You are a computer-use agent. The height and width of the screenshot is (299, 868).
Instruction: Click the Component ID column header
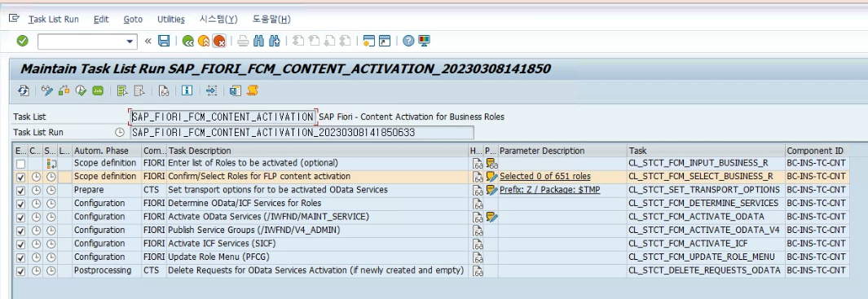817,151
